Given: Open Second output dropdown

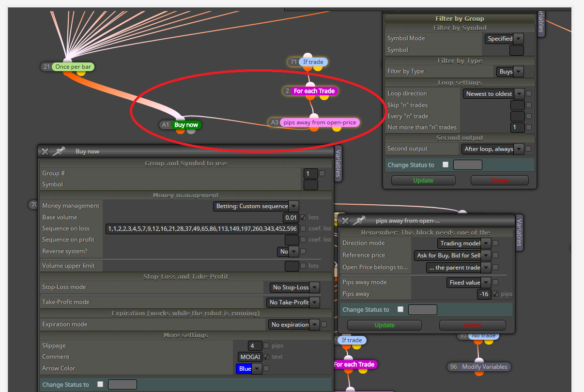Looking at the screenshot, I should pos(492,149).
